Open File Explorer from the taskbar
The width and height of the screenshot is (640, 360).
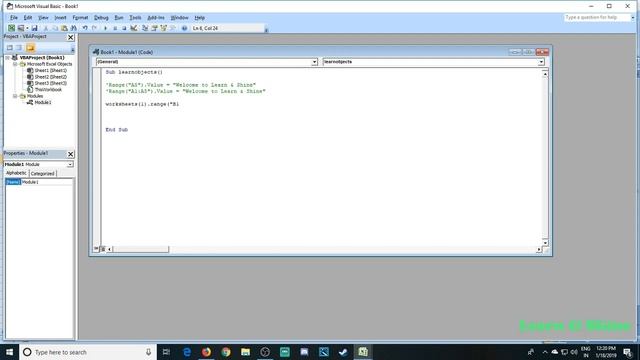(245, 352)
